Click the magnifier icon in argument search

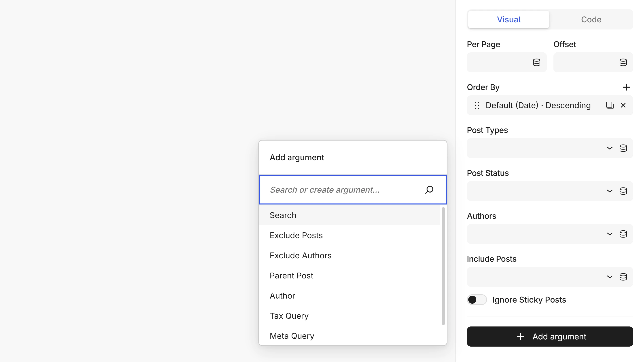429,190
